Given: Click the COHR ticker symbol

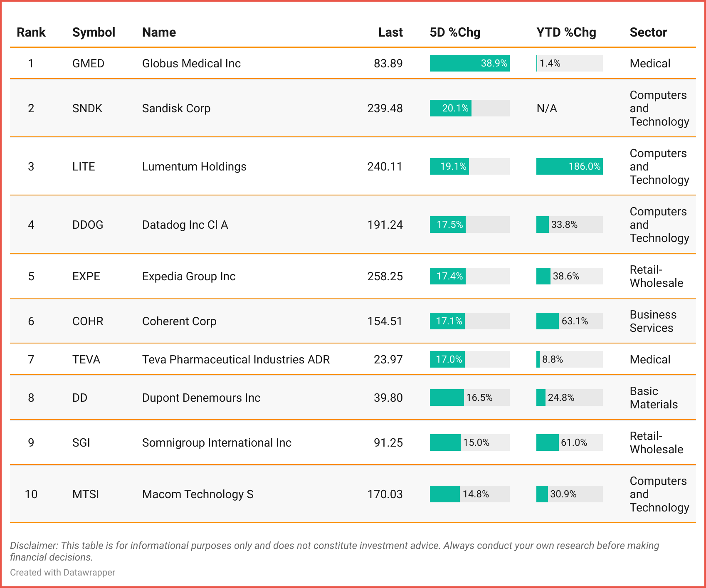Looking at the screenshot, I should point(88,321).
